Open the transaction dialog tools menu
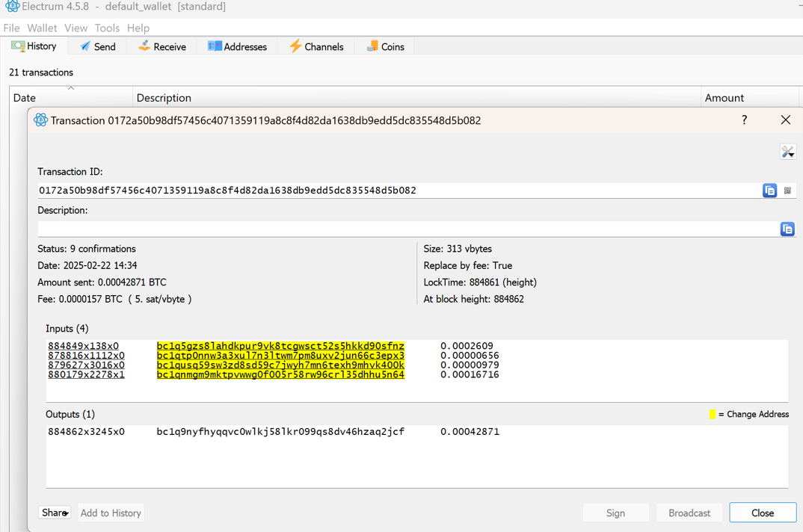The image size is (803, 532). tap(787, 152)
